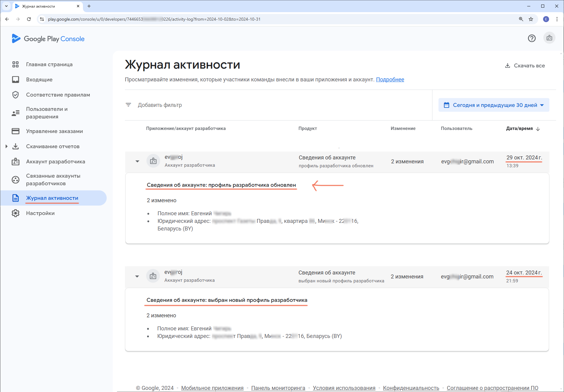Open the Подробнее link
The width and height of the screenshot is (564, 392).
(x=390, y=80)
